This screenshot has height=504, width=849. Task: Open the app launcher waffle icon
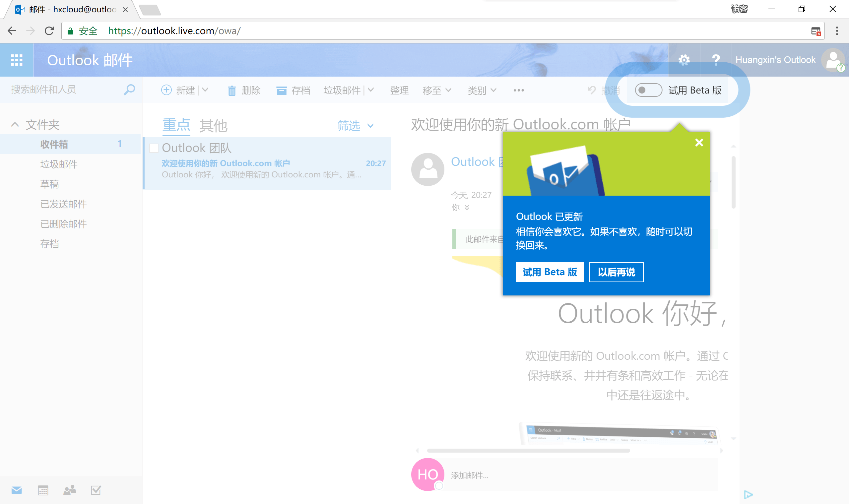pos(16,60)
